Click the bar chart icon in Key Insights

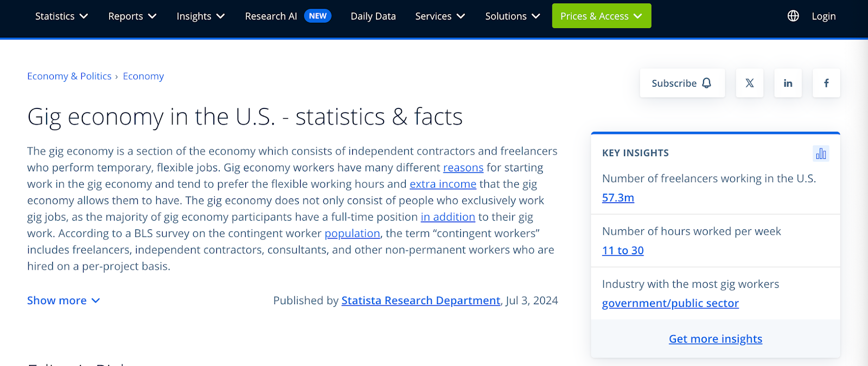(821, 153)
